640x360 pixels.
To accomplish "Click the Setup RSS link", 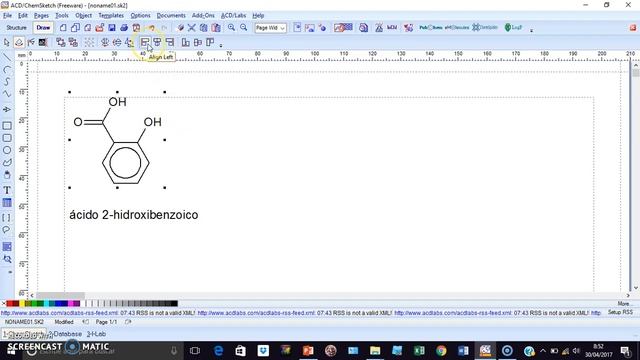I will 620,312.
